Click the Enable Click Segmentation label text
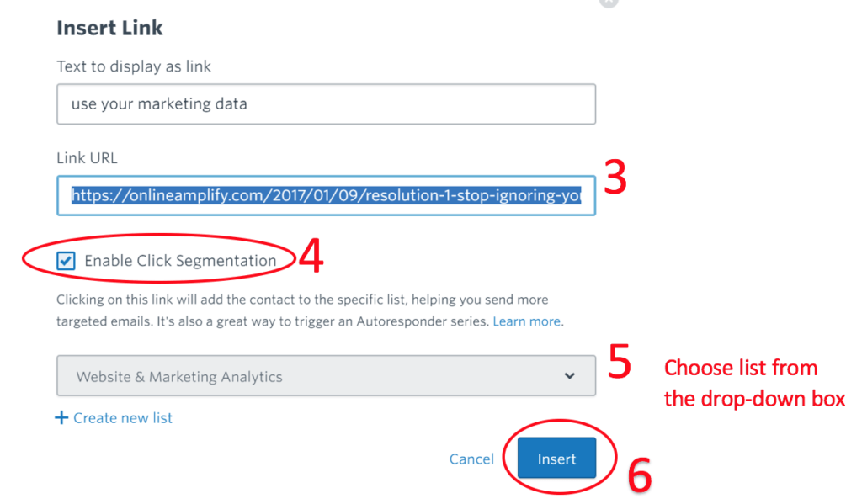The image size is (862, 504). [180, 261]
